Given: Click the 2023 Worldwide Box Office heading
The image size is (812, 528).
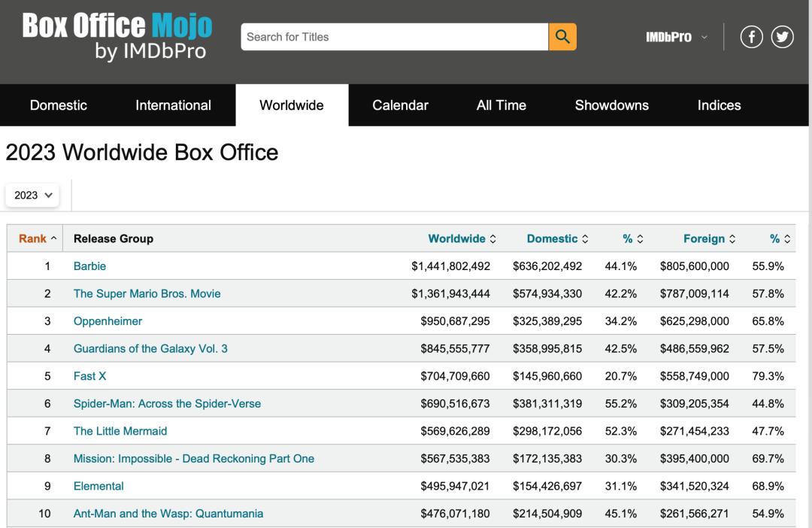Looking at the screenshot, I should (142, 153).
